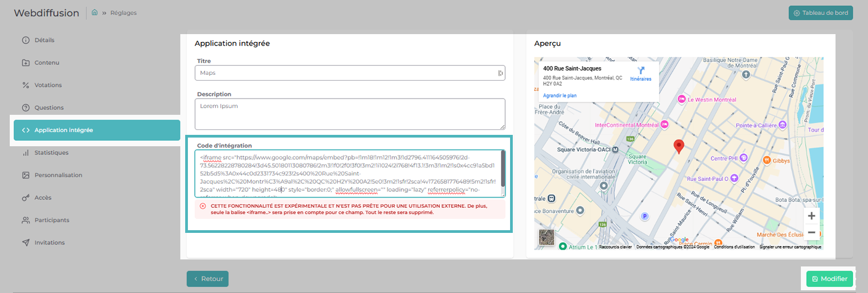Click the warning alert circle icon

[203, 206]
